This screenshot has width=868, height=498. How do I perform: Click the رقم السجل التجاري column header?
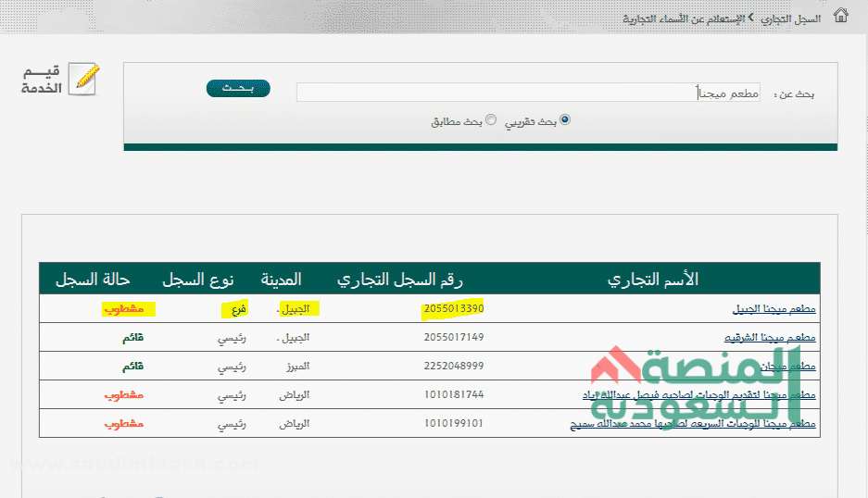(399, 279)
